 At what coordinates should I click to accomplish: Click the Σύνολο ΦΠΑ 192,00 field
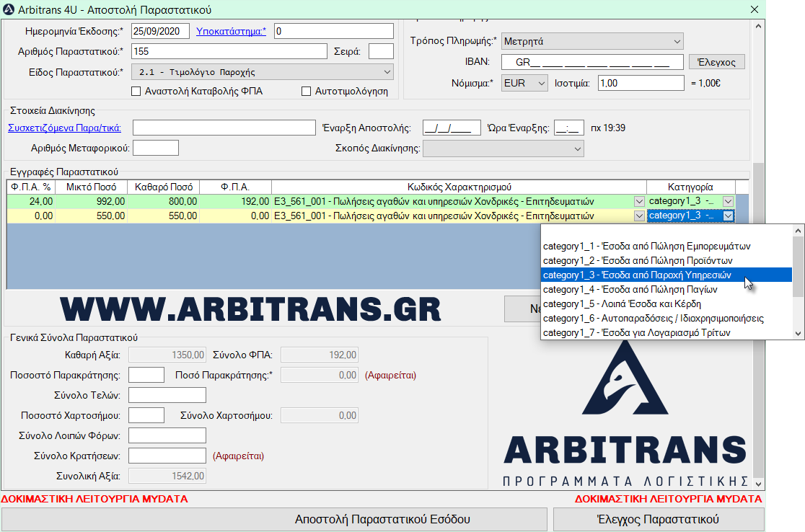tap(320, 355)
